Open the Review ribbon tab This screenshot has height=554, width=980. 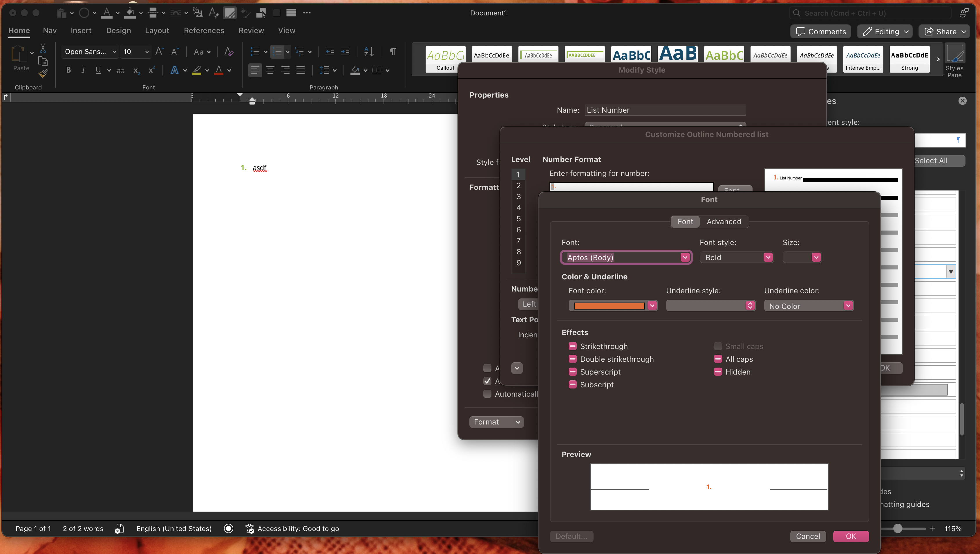tap(251, 30)
